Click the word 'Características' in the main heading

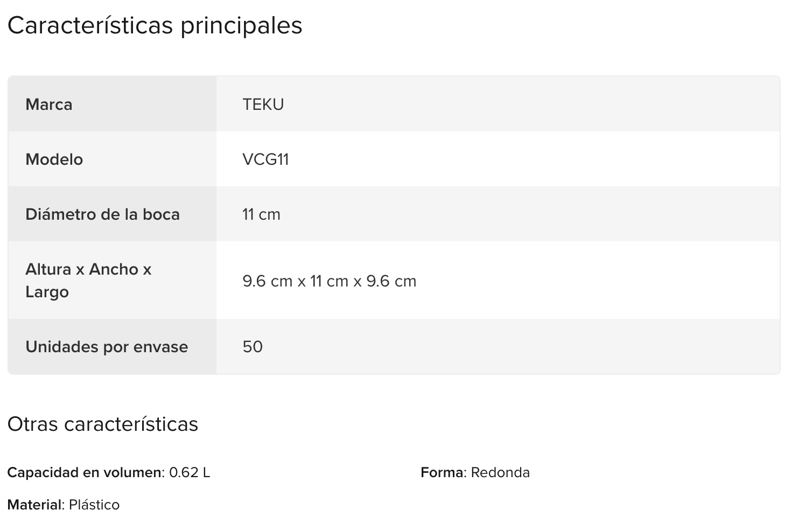point(90,25)
